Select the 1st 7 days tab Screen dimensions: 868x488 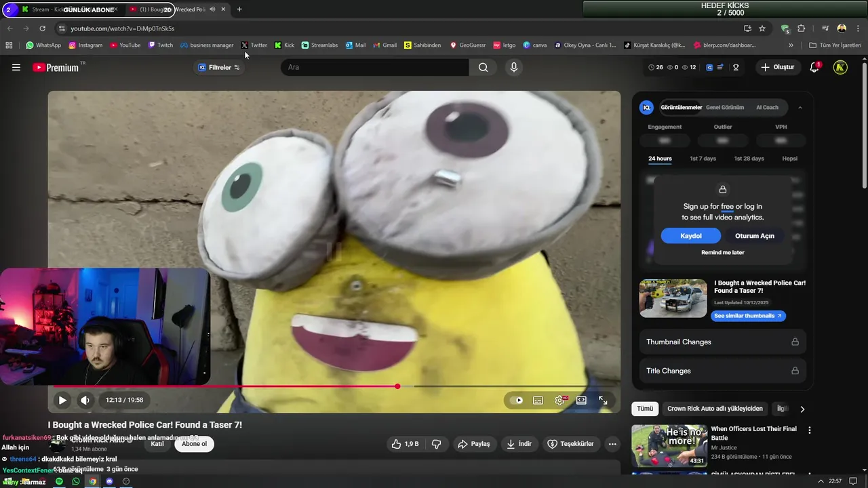pos(703,159)
